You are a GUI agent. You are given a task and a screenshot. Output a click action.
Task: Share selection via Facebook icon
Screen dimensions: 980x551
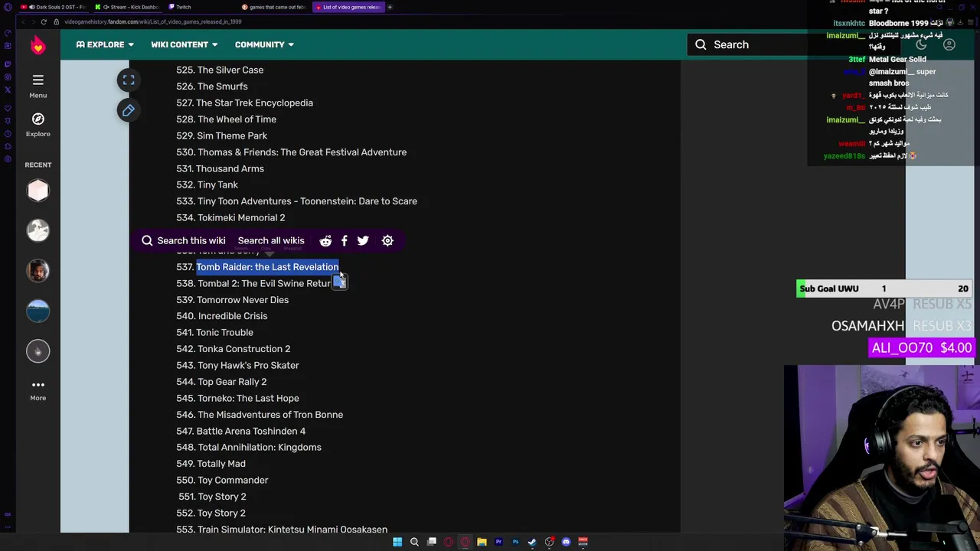tap(344, 240)
